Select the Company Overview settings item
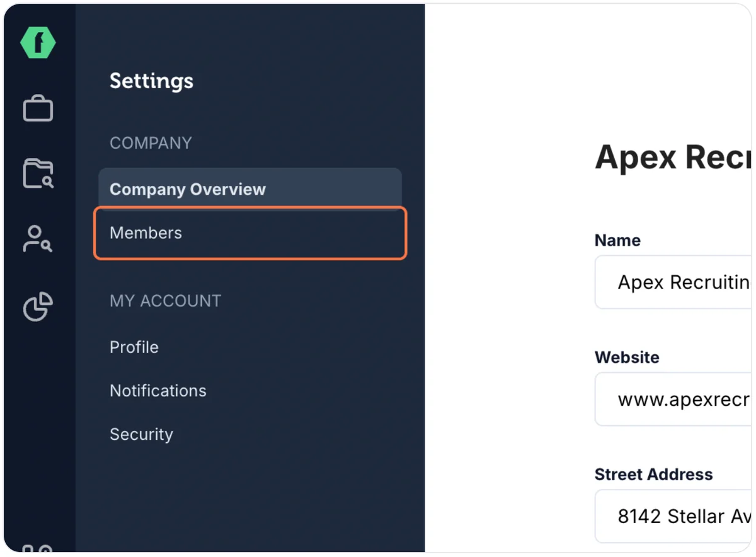The image size is (756, 557). (250, 189)
